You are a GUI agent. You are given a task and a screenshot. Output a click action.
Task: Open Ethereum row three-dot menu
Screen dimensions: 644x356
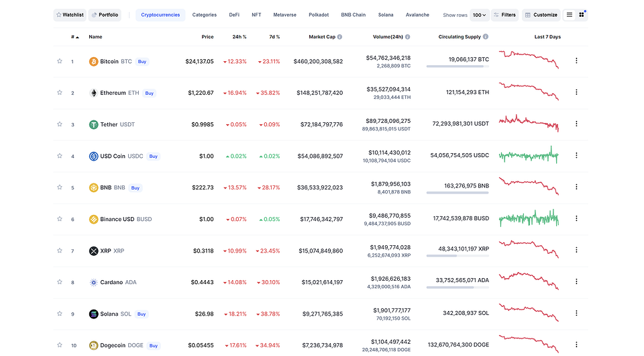[576, 92]
